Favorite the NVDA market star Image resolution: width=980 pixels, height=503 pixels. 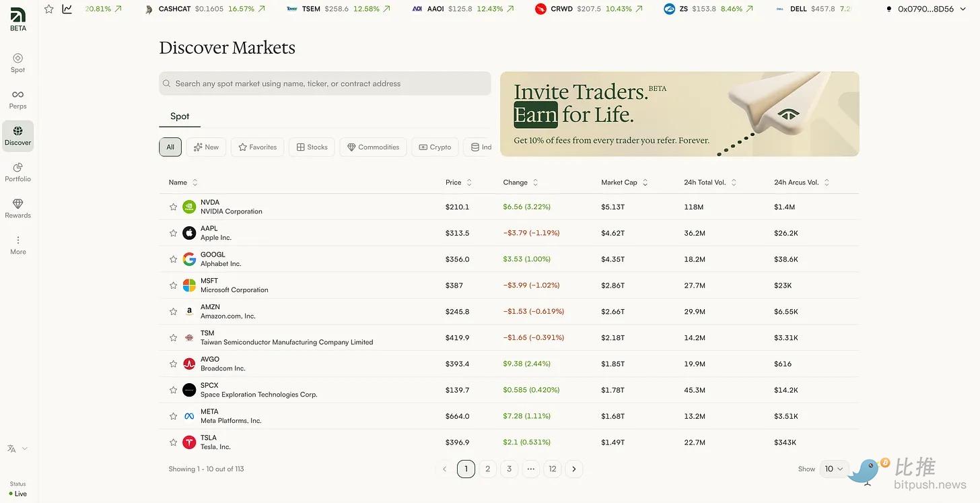(173, 207)
